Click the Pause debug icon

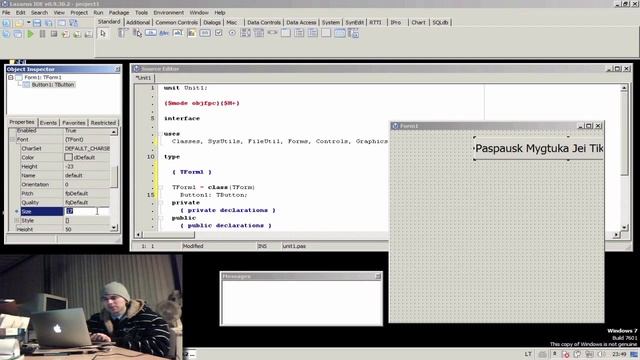[x=42, y=34]
